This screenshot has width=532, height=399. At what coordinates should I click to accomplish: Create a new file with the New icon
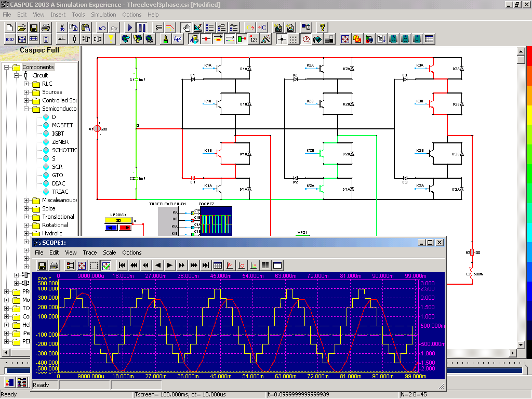click(x=10, y=28)
